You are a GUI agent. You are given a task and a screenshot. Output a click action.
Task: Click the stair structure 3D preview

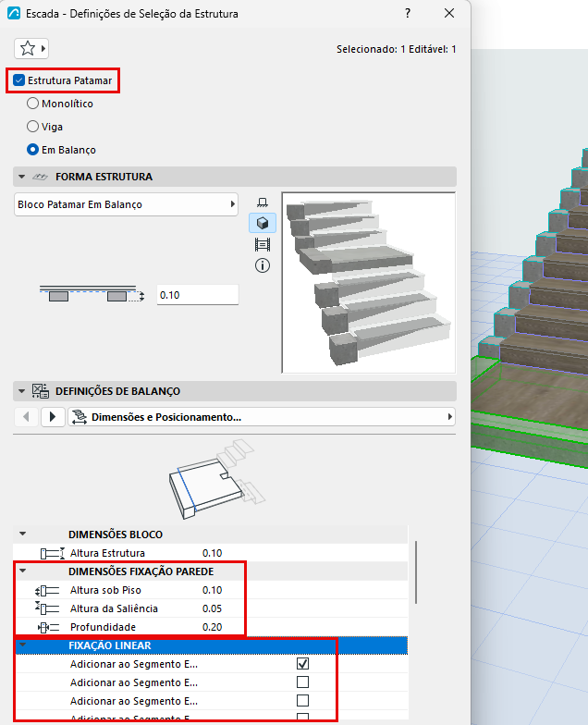pyautogui.click(x=368, y=283)
